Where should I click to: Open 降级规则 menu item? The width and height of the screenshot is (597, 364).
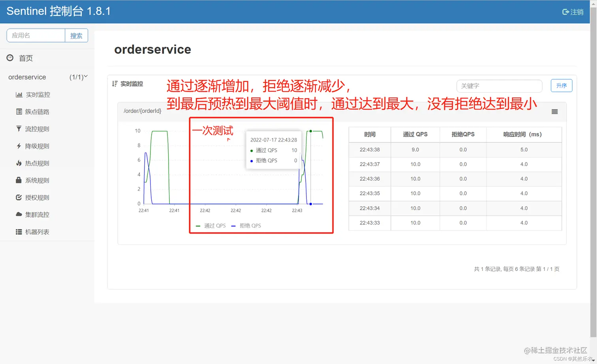pyautogui.click(x=37, y=146)
